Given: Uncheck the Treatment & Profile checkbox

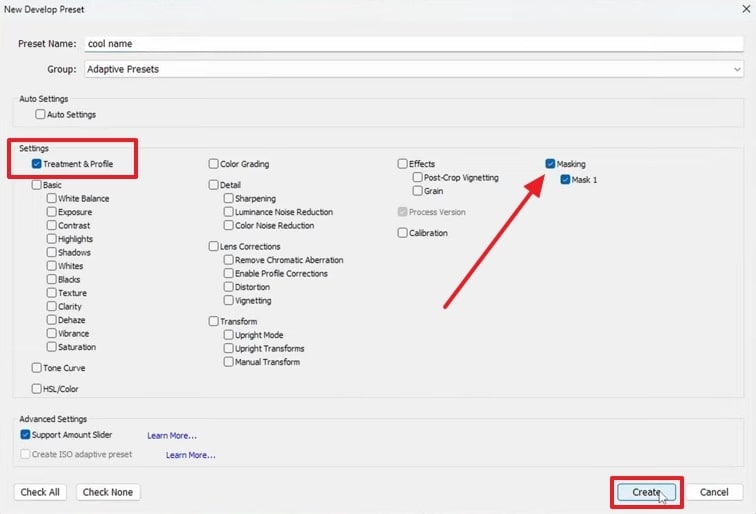Looking at the screenshot, I should (x=37, y=164).
